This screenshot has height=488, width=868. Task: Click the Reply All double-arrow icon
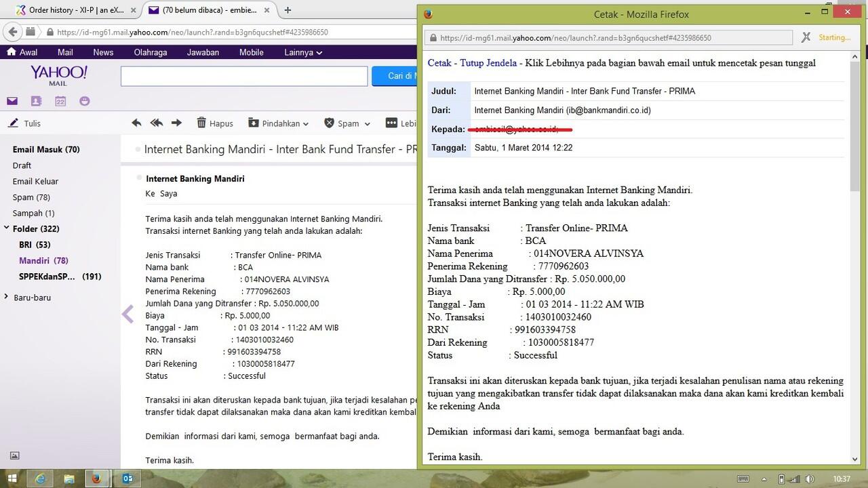[157, 123]
